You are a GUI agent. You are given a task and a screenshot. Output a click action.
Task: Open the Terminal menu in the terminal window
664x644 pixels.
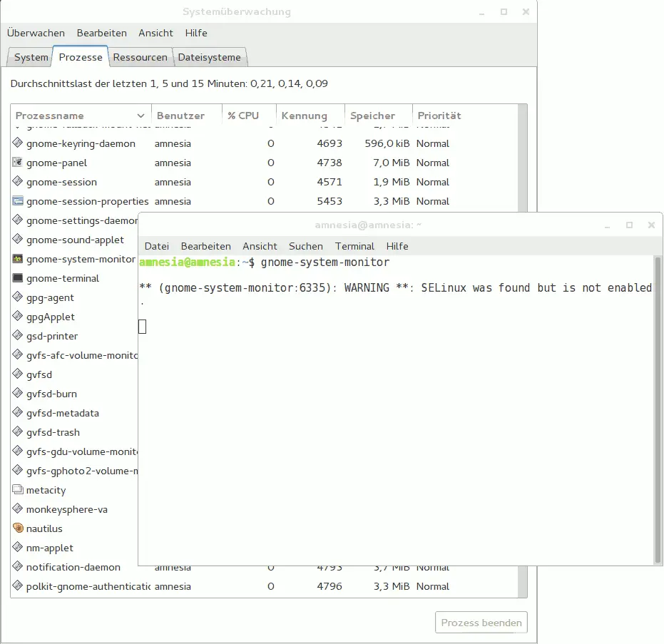click(354, 246)
